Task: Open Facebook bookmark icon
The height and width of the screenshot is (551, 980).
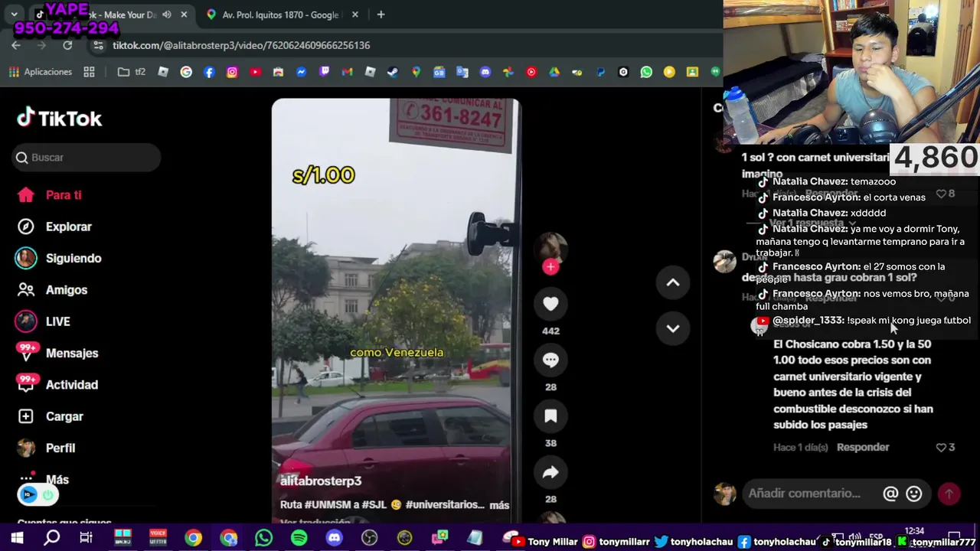Action: tap(209, 72)
